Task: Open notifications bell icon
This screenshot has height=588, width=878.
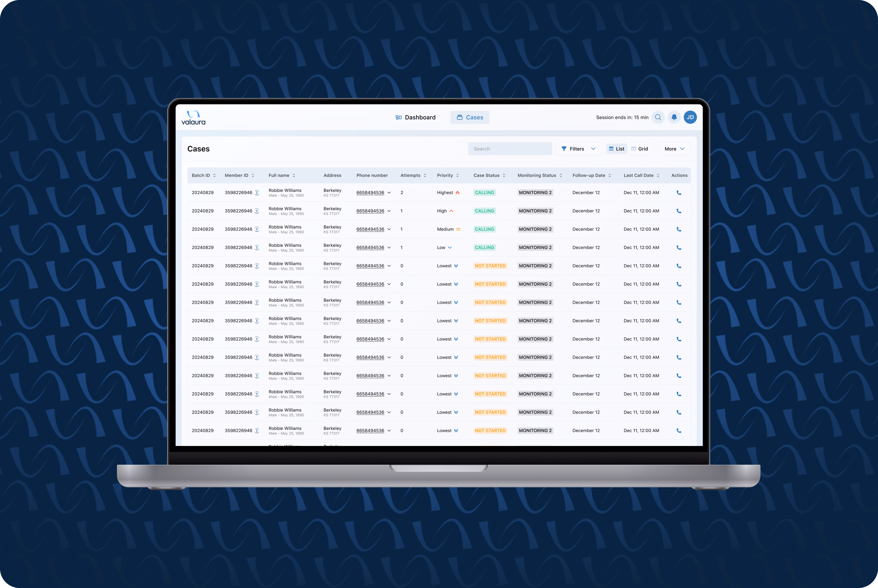Action: pos(674,117)
